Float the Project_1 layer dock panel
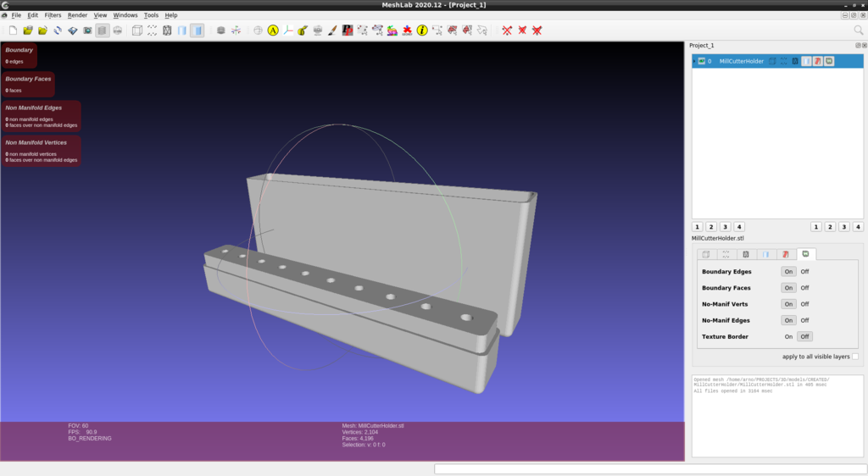The height and width of the screenshot is (476, 868). point(858,46)
